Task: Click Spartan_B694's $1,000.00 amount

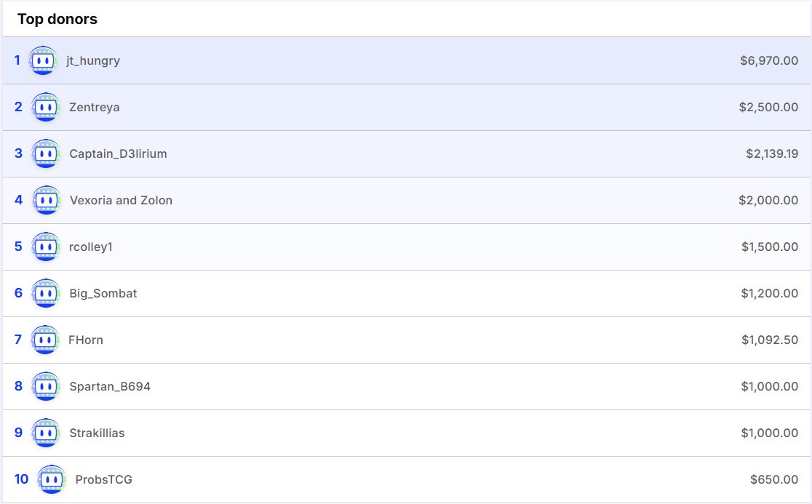Action: pos(770,386)
